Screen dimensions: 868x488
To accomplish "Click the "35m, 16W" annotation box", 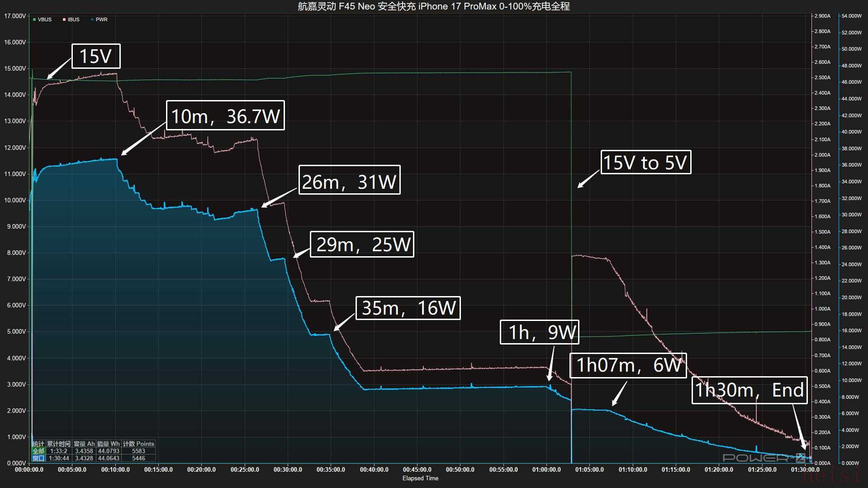I will (408, 308).
